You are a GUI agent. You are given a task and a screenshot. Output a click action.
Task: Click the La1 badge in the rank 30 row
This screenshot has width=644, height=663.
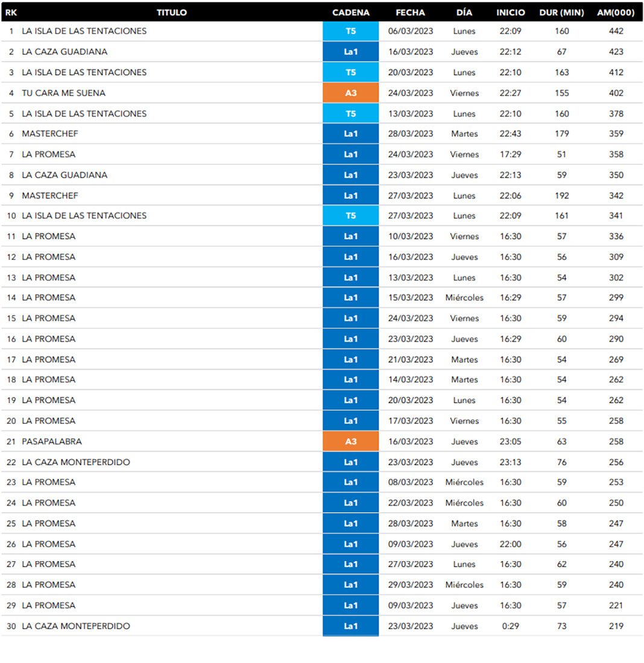pyautogui.click(x=350, y=626)
